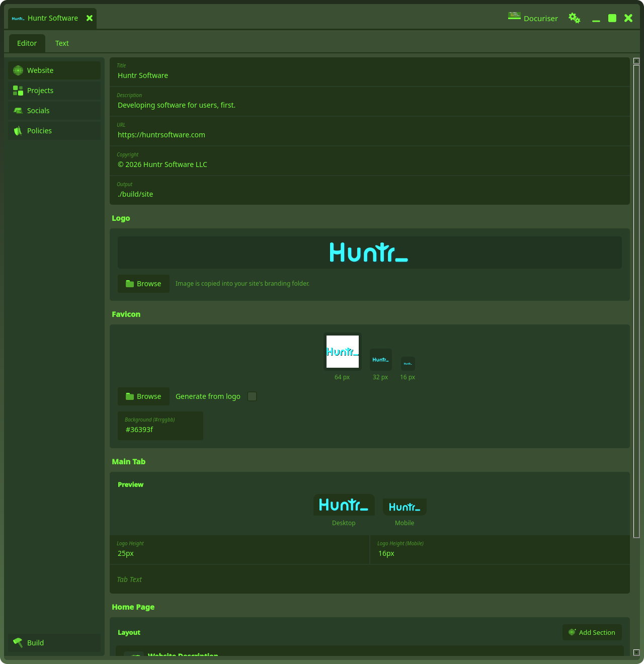Switch to the Text tab
The height and width of the screenshot is (664, 644).
coord(62,43)
